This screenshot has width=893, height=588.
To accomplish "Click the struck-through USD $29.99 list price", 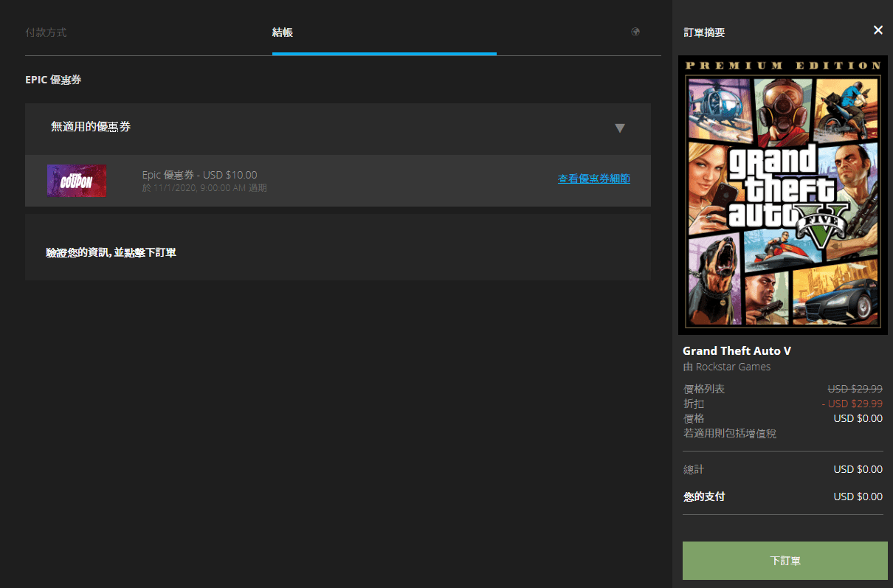I will point(855,389).
